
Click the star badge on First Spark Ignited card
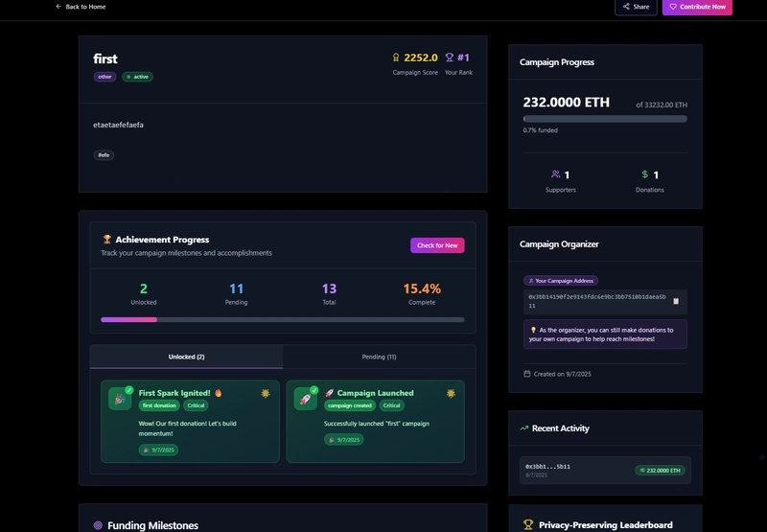(x=266, y=393)
